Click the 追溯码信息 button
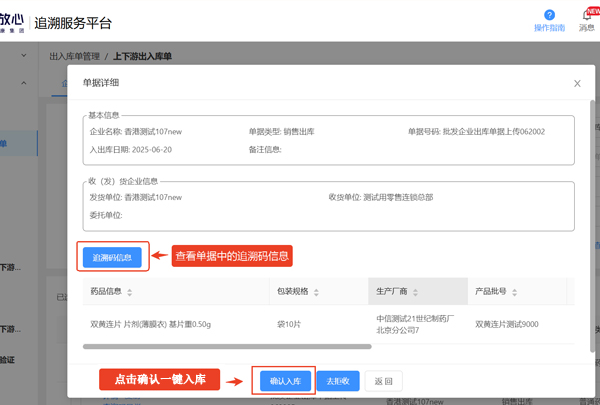 point(112,257)
